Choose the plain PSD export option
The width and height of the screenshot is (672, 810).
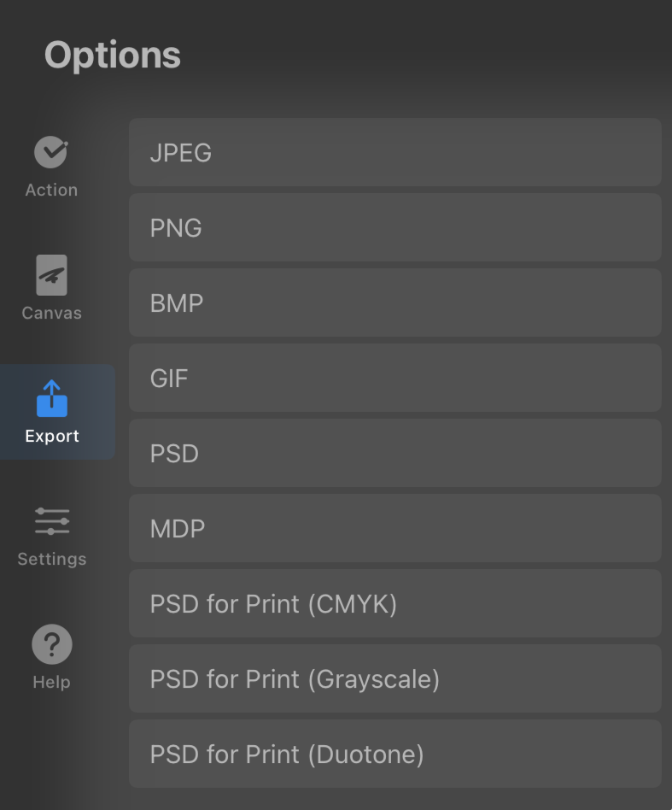(395, 453)
